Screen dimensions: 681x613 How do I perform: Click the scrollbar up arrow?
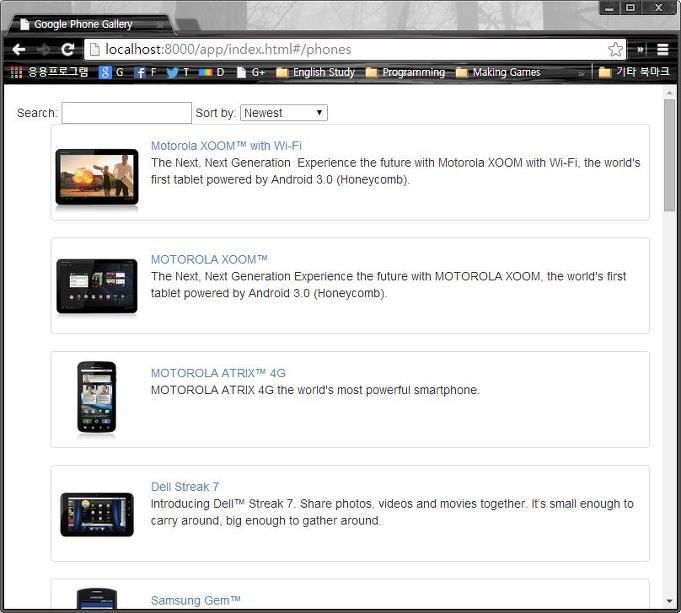pyautogui.click(x=669, y=93)
